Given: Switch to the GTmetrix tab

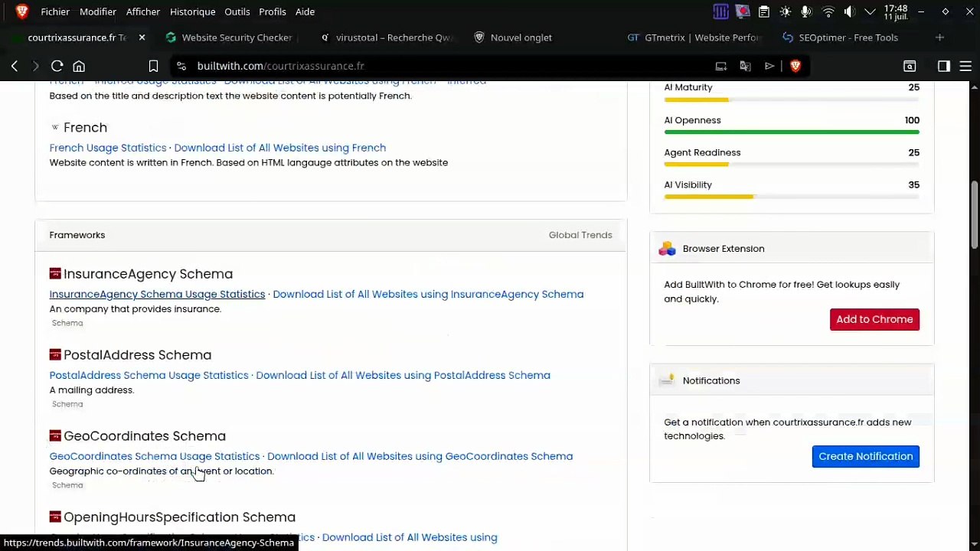Looking at the screenshot, I should [x=695, y=37].
